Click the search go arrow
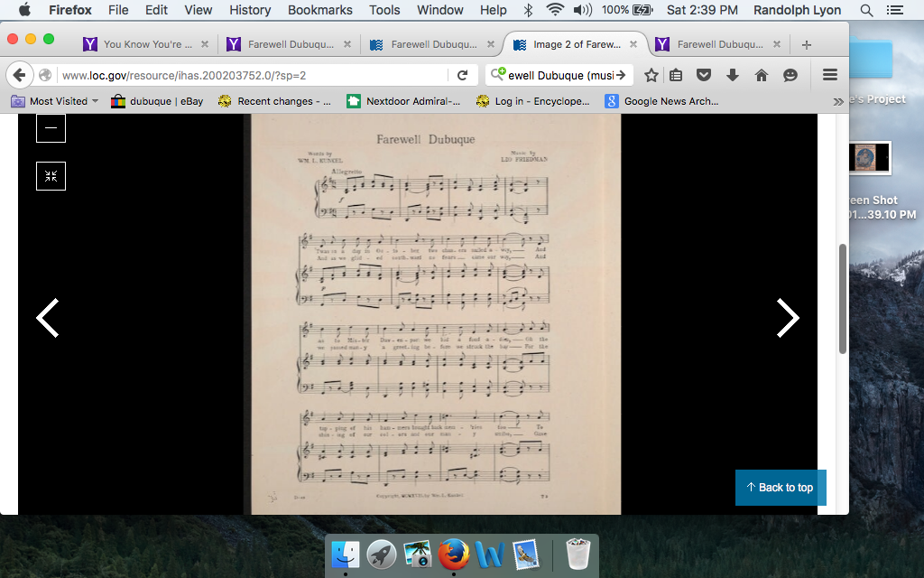Viewport: 924px width, 578px height. pyautogui.click(x=621, y=76)
